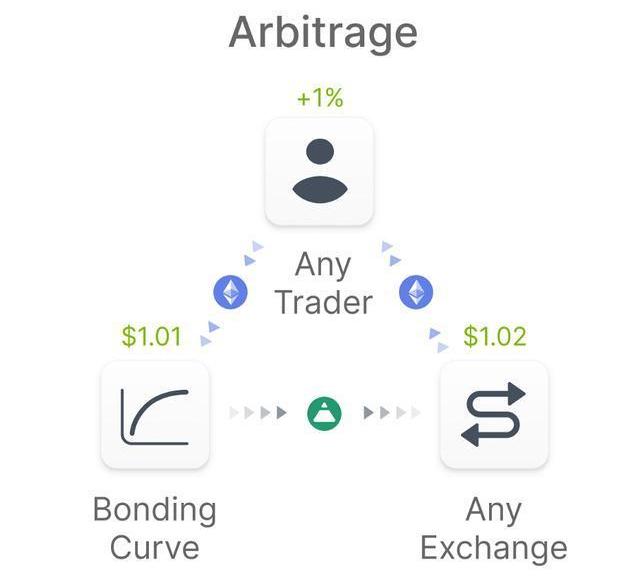Click gray arrows right of the bonding curve icon
This screenshot has width=640, height=580.
258,413
